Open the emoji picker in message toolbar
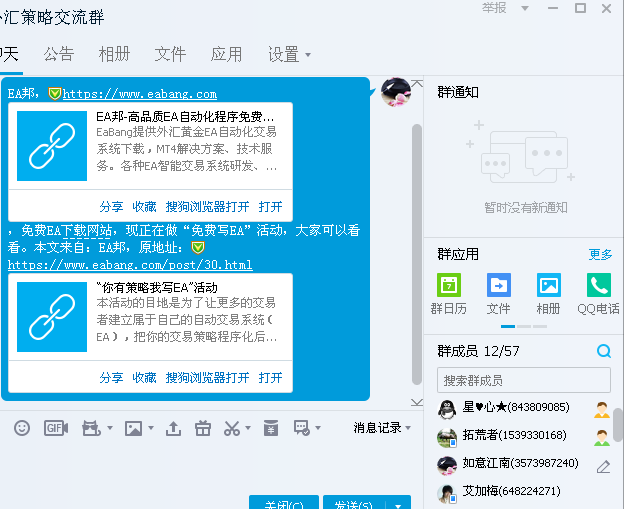Screen dimensions: 633x509 coord(22,428)
